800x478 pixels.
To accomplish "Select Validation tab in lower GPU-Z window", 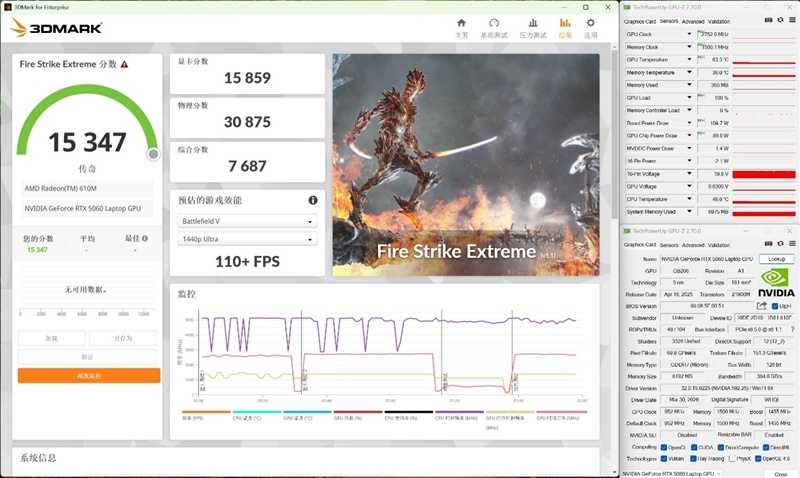I will [x=719, y=245].
